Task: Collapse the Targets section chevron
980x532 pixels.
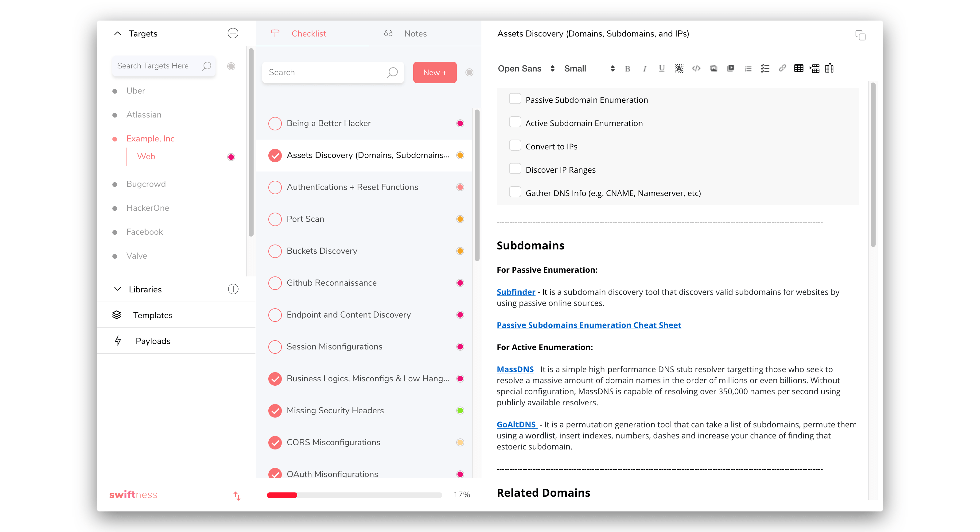Action: pyautogui.click(x=118, y=33)
